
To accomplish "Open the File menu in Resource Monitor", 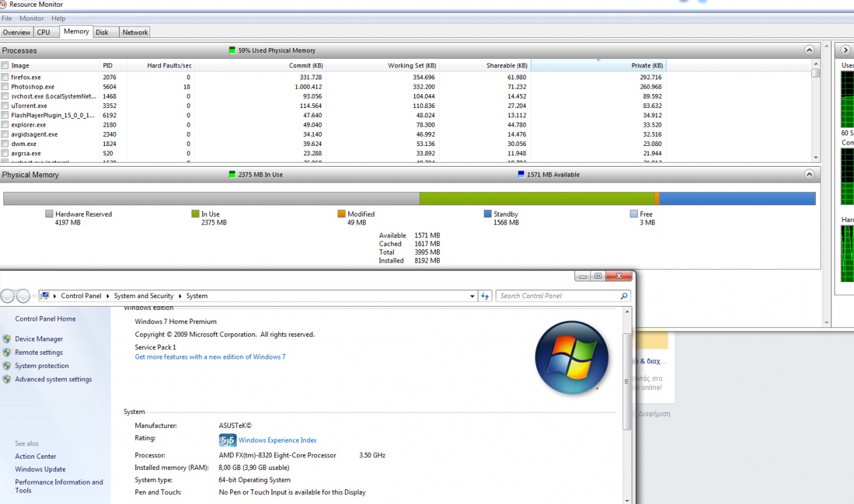I will point(7,19).
